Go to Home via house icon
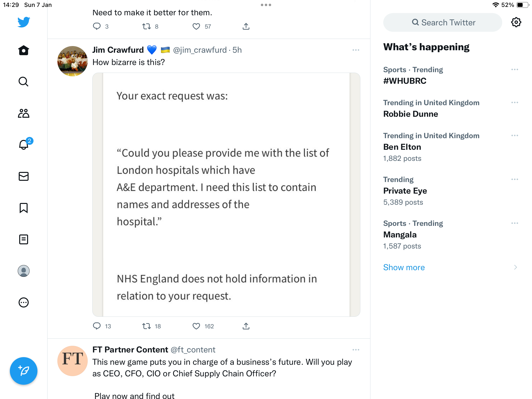This screenshot has width=532, height=399. tap(24, 50)
